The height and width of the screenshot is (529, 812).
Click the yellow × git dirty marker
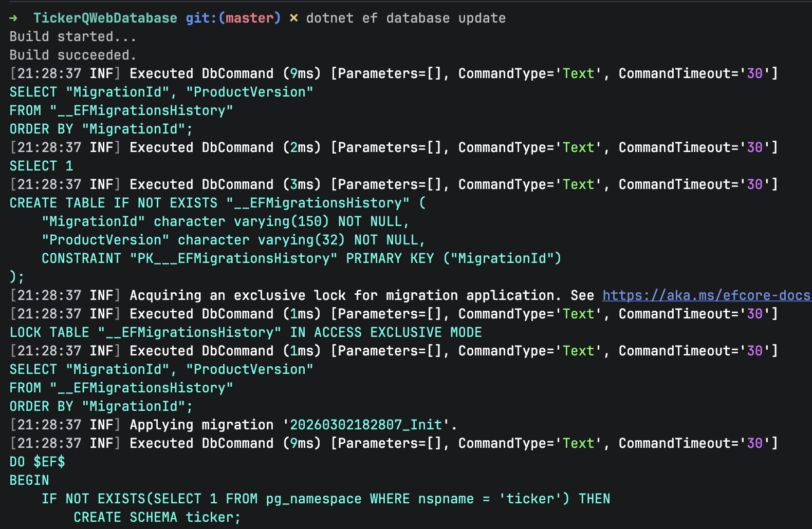click(x=293, y=18)
